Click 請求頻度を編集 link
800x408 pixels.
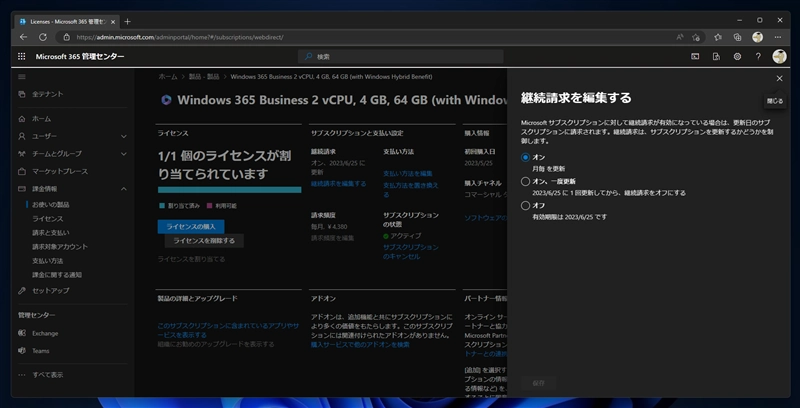[332, 238]
